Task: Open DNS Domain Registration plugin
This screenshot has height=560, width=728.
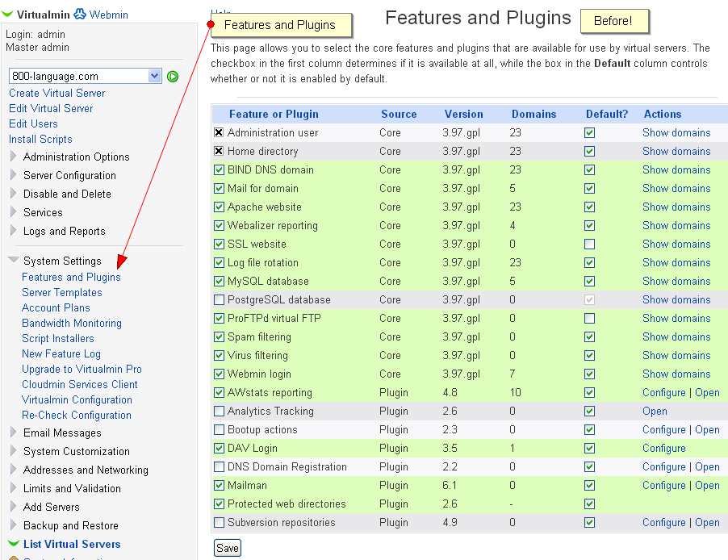Action: [x=707, y=466]
